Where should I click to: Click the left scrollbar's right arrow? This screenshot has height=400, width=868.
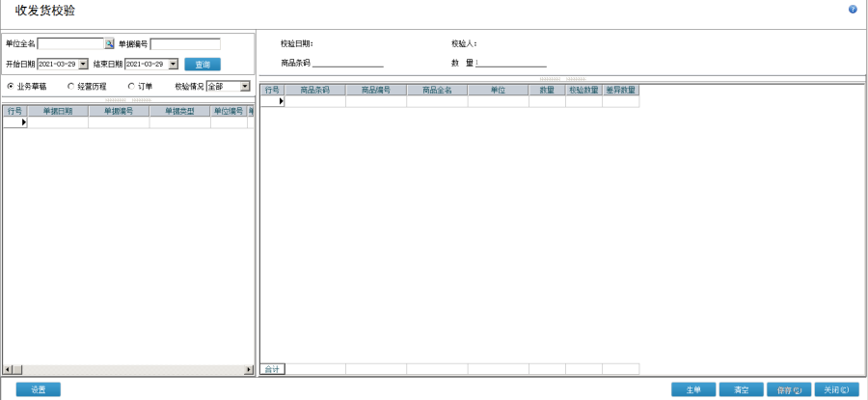(x=249, y=369)
